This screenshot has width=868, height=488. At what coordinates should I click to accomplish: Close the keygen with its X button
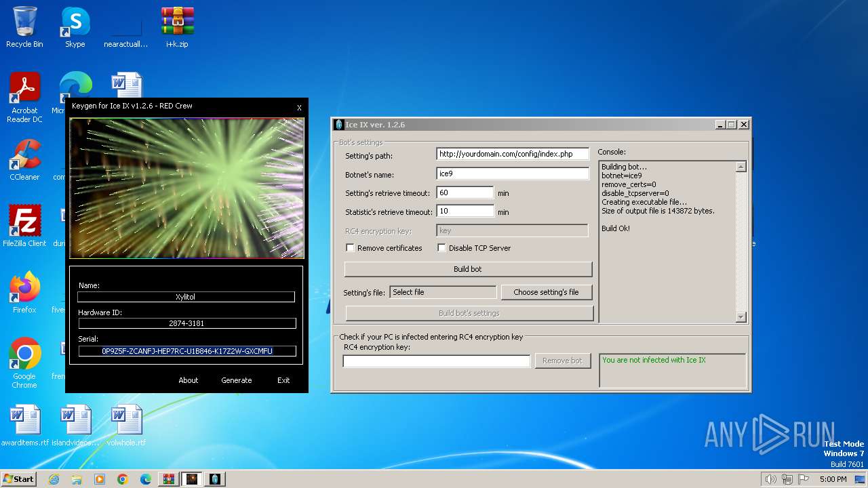[x=299, y=108]
